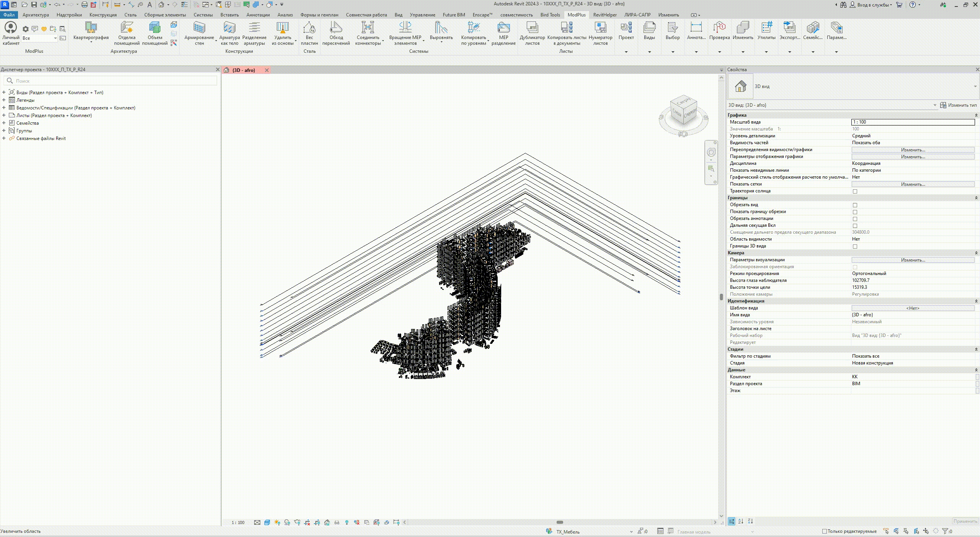Open the Annotate (Аннотации) ribbon tab
Viewport: 980px width, 537px height.
tap(258, 15)
